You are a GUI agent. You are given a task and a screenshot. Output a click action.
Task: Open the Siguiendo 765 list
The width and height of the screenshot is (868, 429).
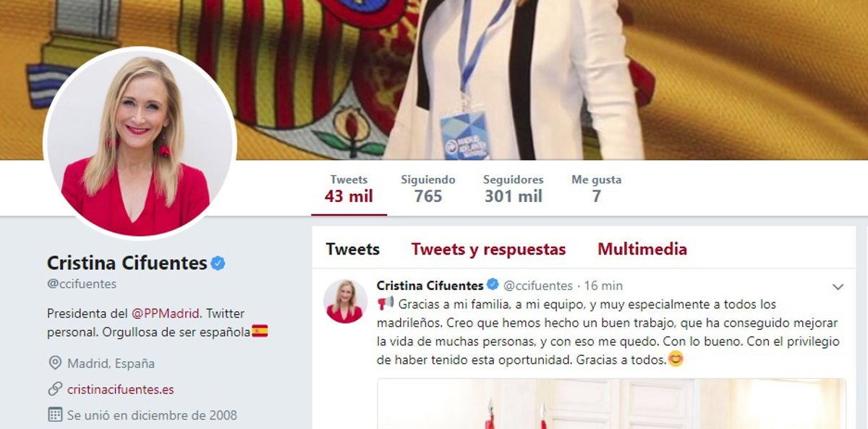pos(428,189)
